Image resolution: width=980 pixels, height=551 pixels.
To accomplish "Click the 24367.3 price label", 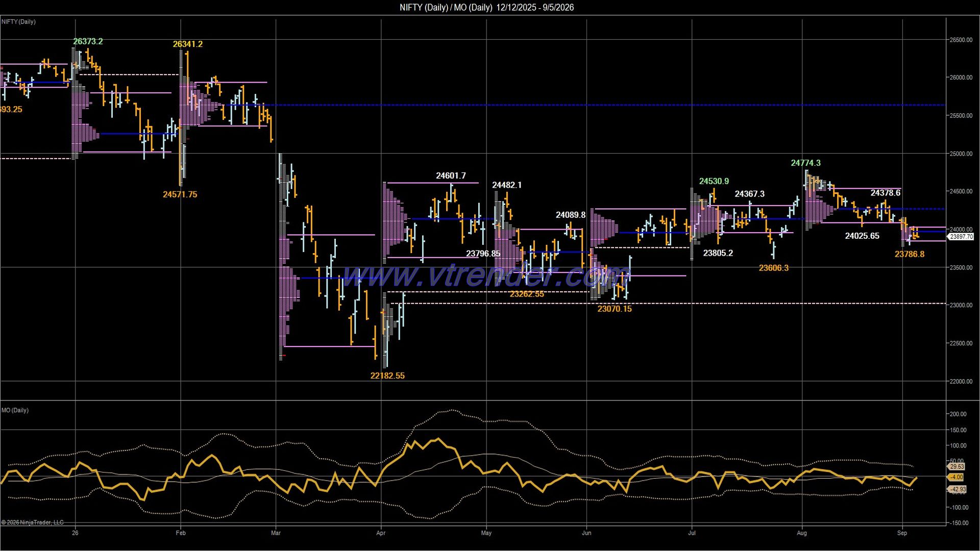I will tap(749, 194).
